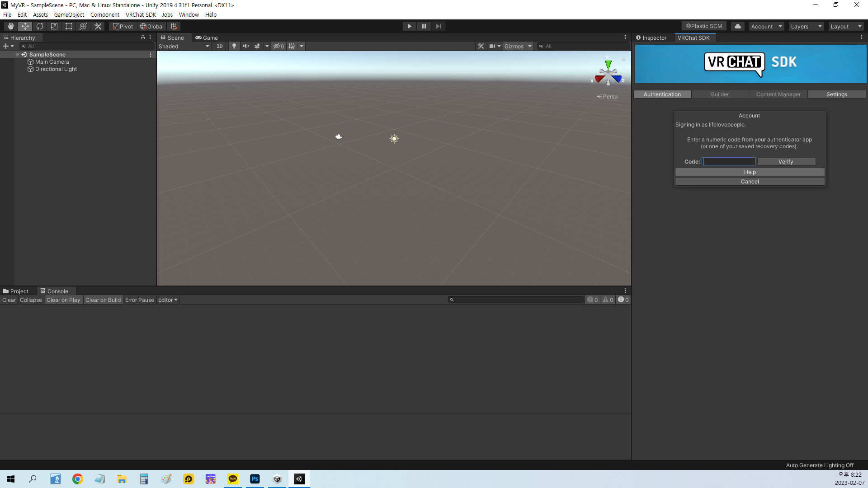
Task: Open the Hierarchy create plus dropdown
Action: pos(8,46)
